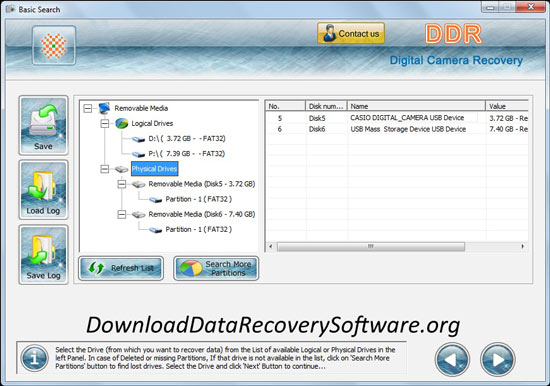Collapse the Removable Media root node

(88, 108)
